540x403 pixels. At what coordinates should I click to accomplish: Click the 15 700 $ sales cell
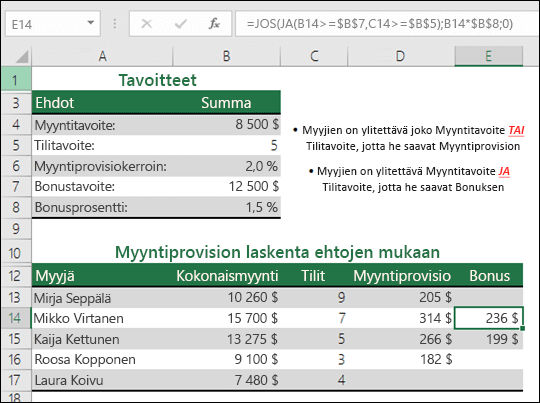[227, 318]
